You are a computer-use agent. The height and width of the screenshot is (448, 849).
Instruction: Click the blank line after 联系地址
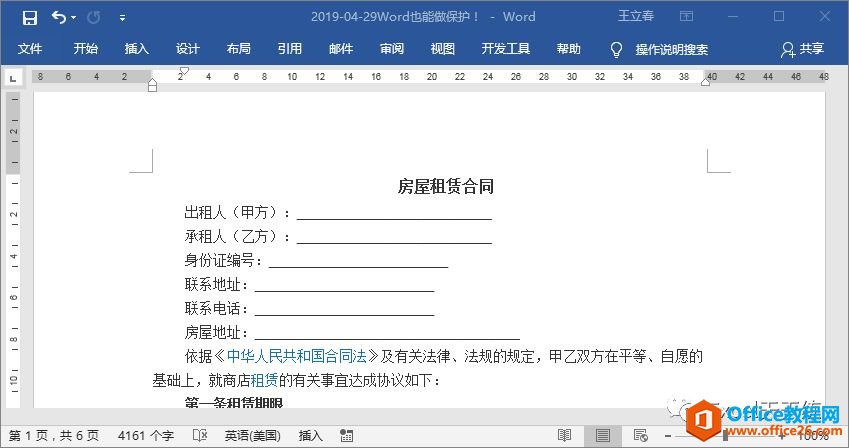344,290
